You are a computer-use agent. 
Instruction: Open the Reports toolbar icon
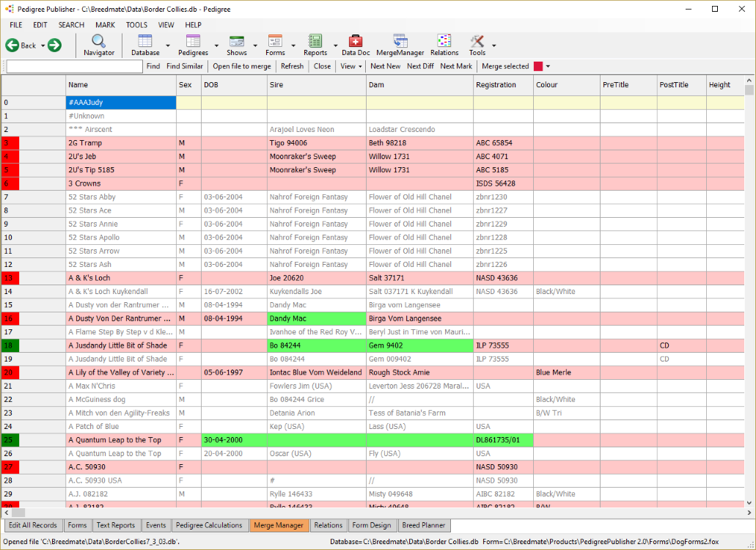315,45
